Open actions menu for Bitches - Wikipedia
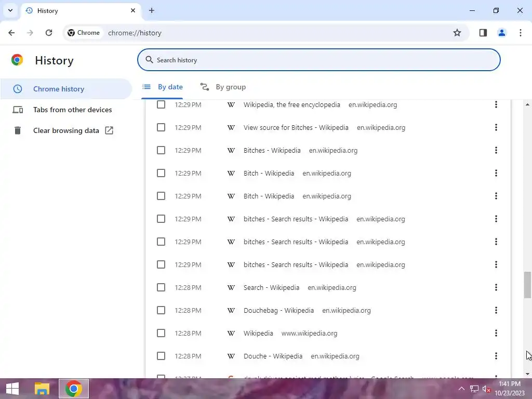Image resolution: width=532 pixels, height=399 pixels. coord(496,150)
